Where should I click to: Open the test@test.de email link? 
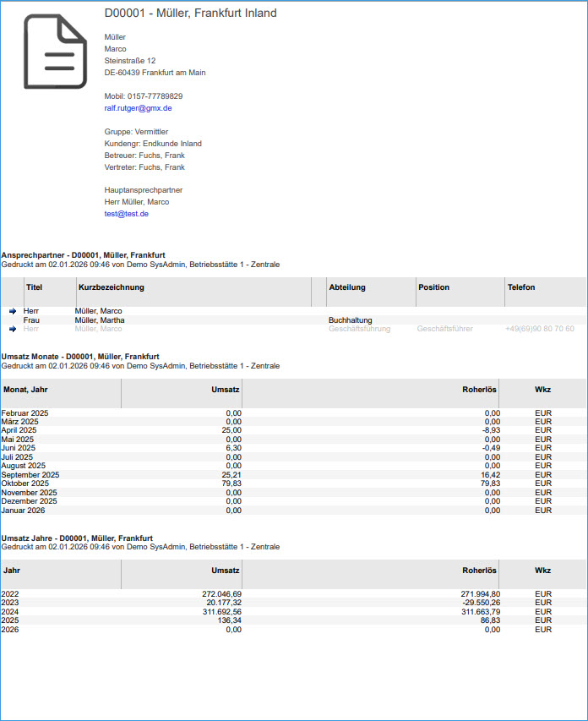126,214
